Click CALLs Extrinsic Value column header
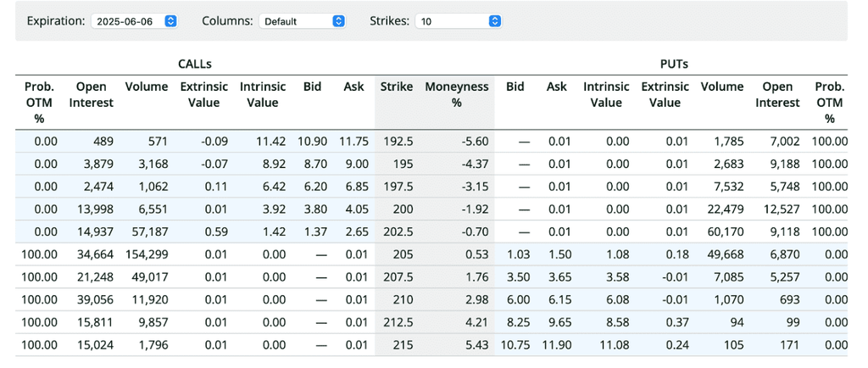Screen dimensions: 868x368 click(203, 95)
